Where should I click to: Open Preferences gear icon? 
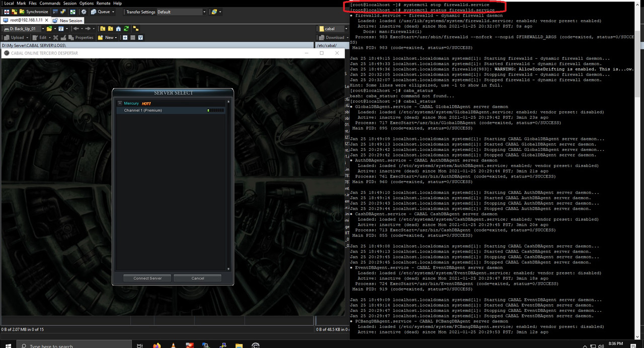click(x=84, y=12)
